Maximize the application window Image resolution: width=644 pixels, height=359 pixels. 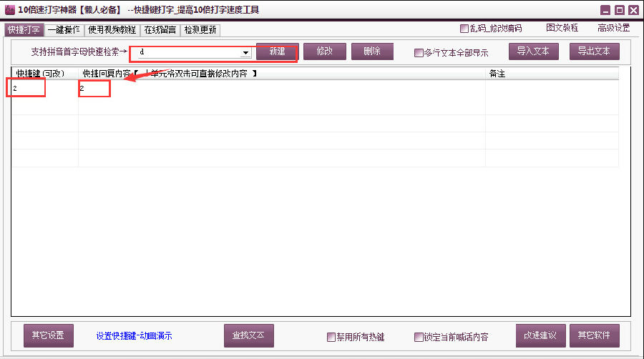click(x=620, y=10)
